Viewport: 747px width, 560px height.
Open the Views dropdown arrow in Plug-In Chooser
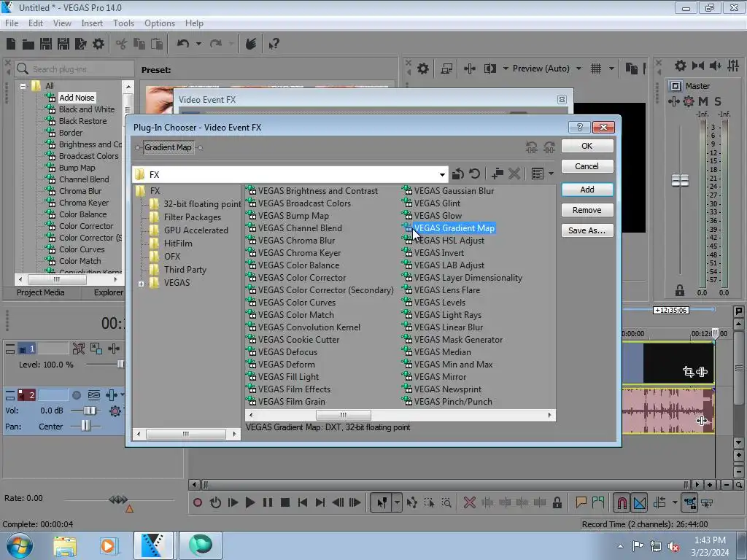(x=551, y=174)
